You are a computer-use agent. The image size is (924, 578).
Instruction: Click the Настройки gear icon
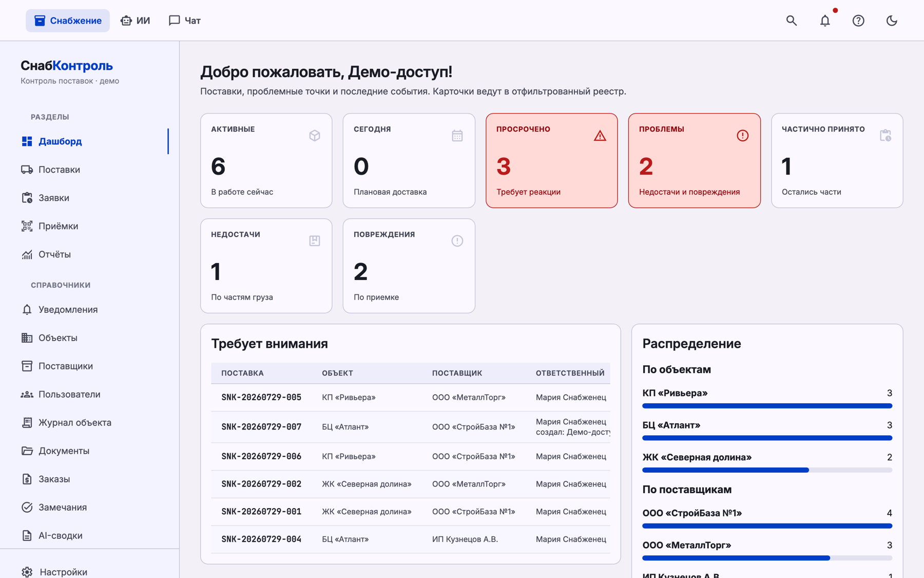click(27, 572)
